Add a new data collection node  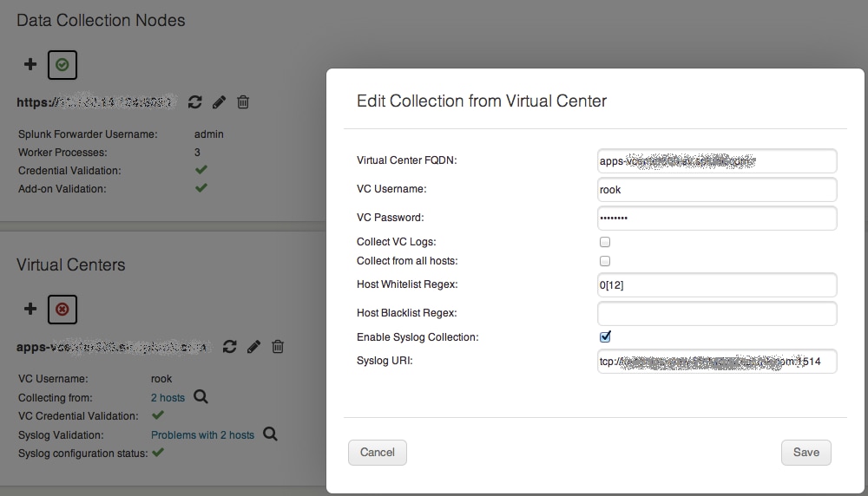[30, 65]
